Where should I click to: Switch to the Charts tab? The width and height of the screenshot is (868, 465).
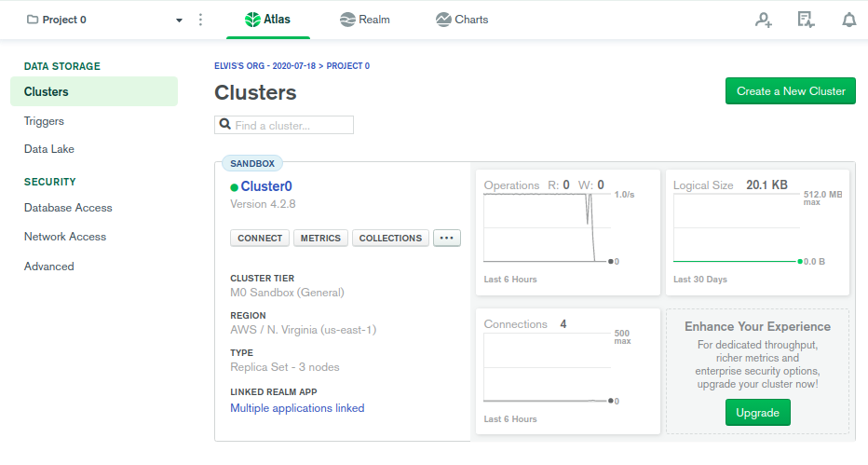tap(462, 20)
